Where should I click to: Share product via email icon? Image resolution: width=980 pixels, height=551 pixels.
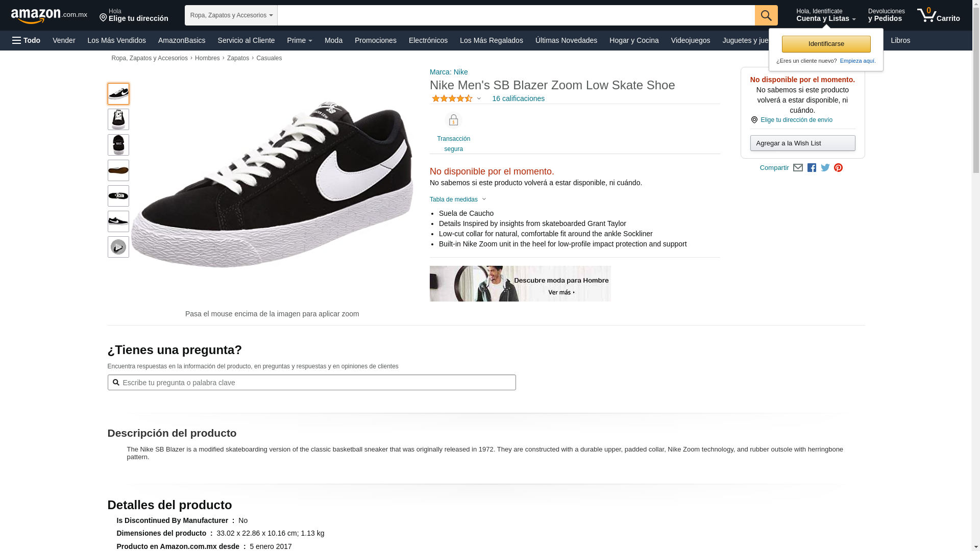(798, 168)
